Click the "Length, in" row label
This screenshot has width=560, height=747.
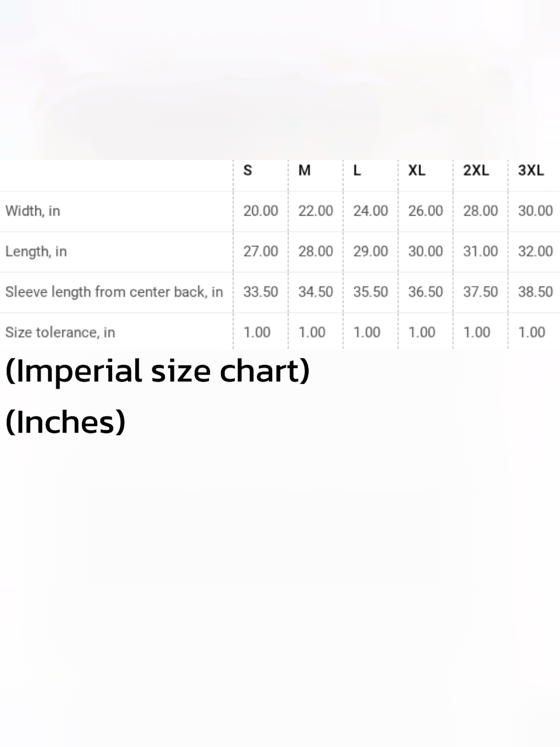[x=36, y=252]
